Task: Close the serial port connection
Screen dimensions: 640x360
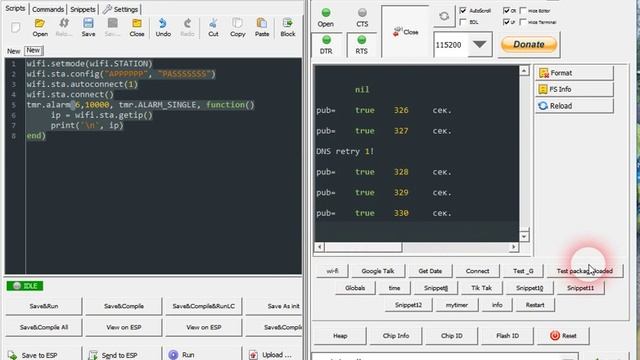Action: [405, 32]
